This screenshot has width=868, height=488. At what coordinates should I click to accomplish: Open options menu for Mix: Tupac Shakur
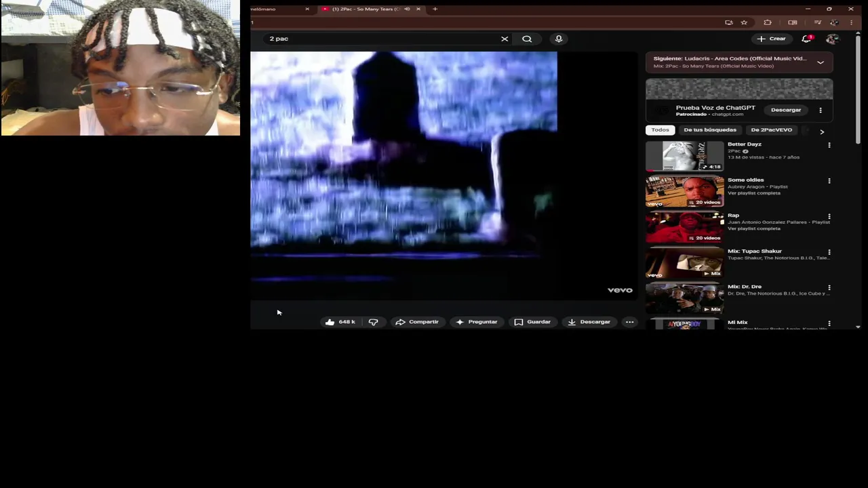tap(829, 252)
